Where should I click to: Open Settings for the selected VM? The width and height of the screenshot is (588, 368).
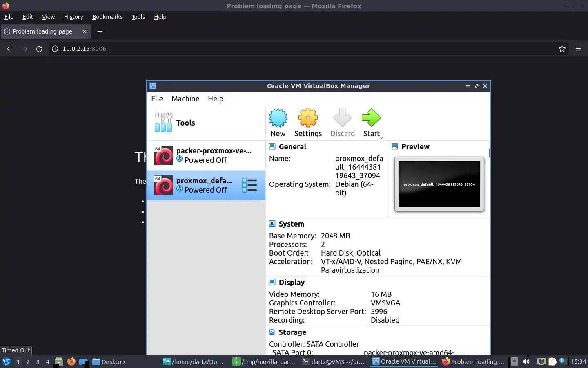click(x=308, y=122)
